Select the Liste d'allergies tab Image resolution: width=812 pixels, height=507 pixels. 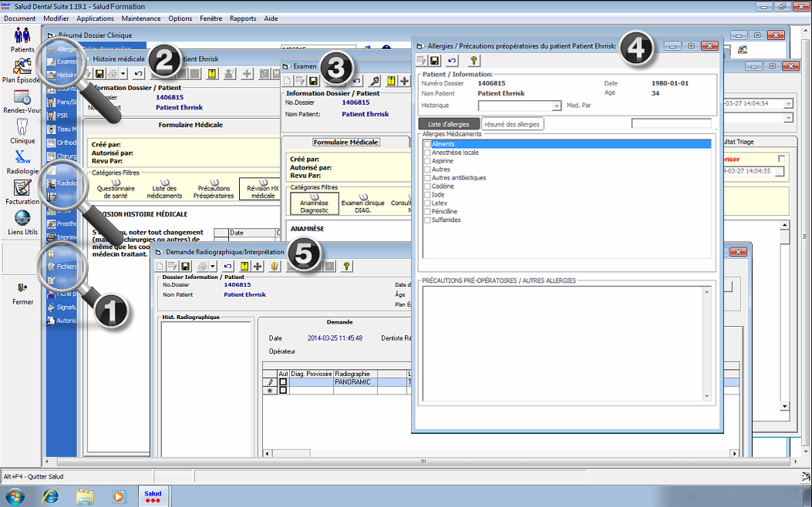449,124
